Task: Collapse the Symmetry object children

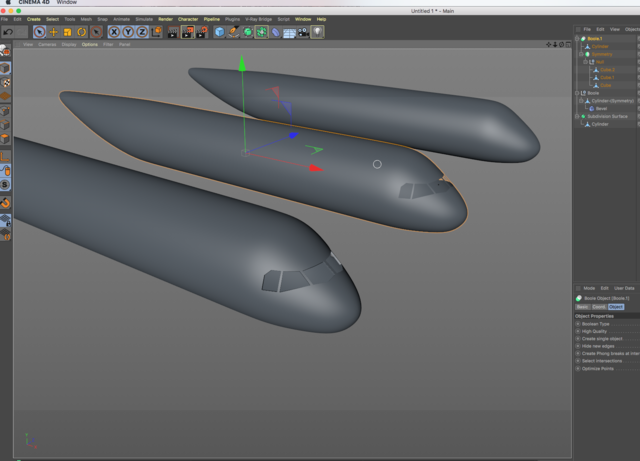Action: coord(581,54)
